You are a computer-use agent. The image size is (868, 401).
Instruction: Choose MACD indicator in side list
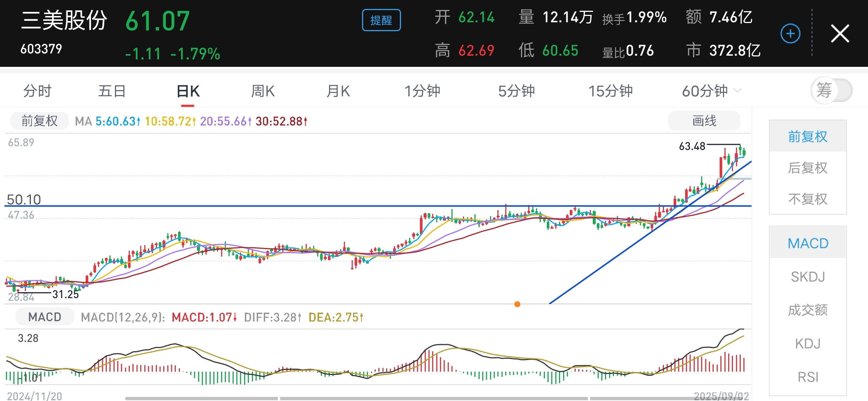click(808, 243)
